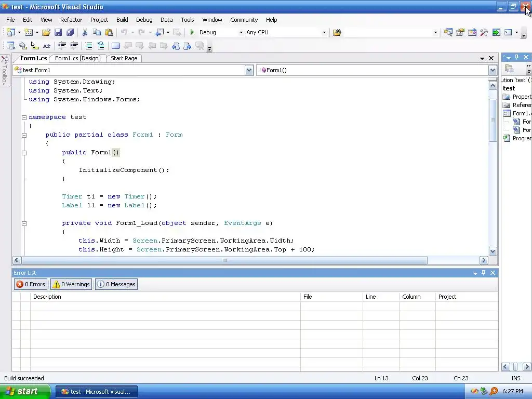Click the test - Microsoft Visual taskbar button
This screenshot has width=532, height=399.
[x=96, y=392]
